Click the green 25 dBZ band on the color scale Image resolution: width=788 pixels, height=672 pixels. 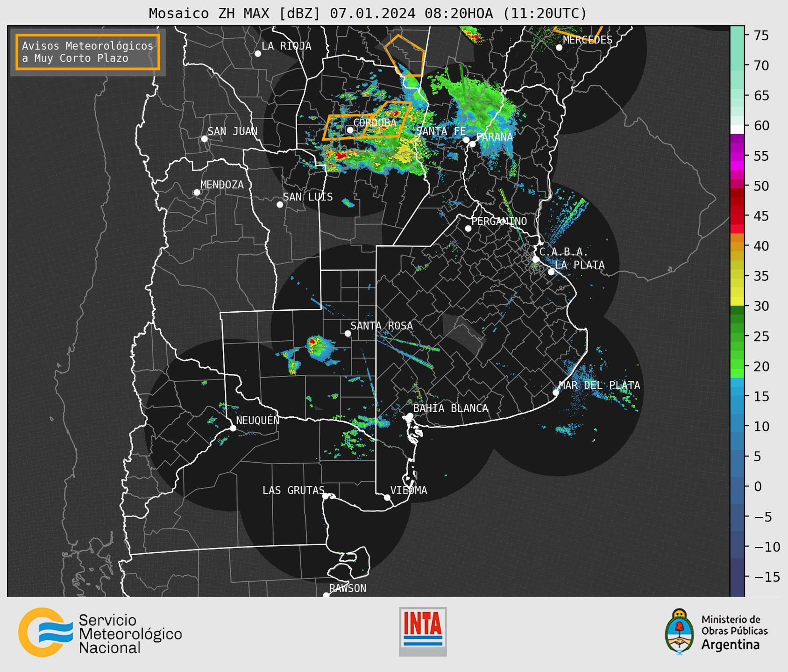pos(737,336)
